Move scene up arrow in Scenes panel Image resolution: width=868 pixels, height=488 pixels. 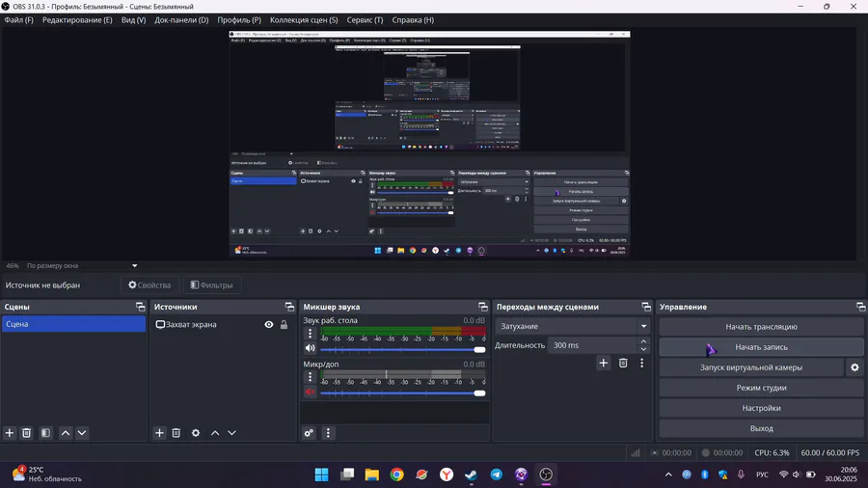pos(66,433)
